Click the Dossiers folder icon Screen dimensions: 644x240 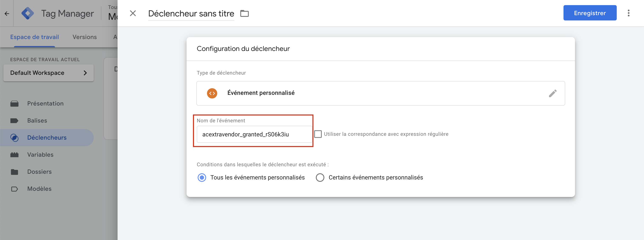pyautogui.click(x=14, y=171)
